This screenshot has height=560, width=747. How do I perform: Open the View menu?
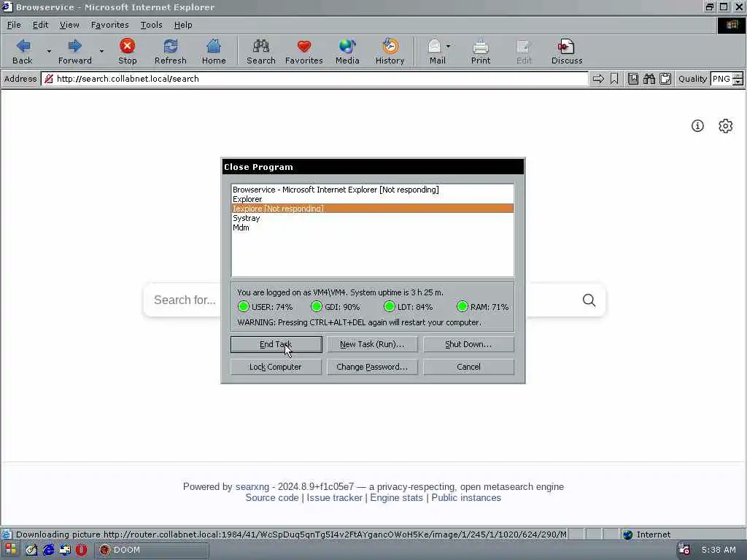69,25
